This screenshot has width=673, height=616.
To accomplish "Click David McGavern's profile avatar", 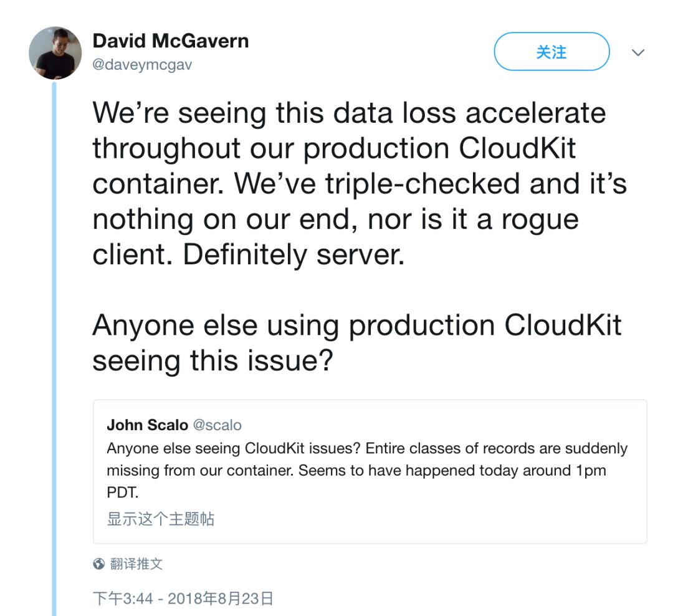I will (55, 53).
